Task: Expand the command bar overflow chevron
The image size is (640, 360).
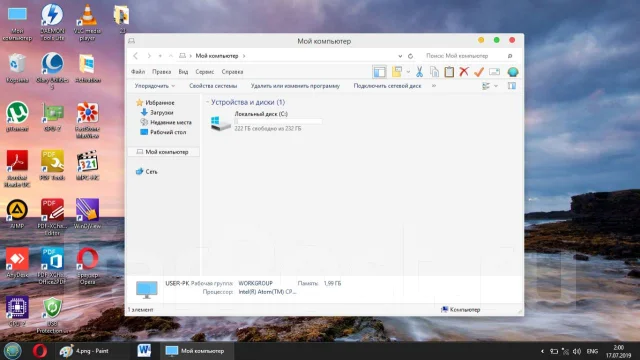Action: [434, 86]
